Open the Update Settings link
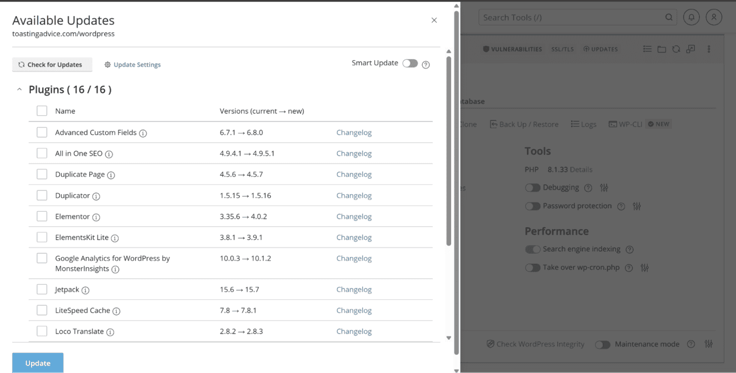Screen dimensions: 736x373 132,65
